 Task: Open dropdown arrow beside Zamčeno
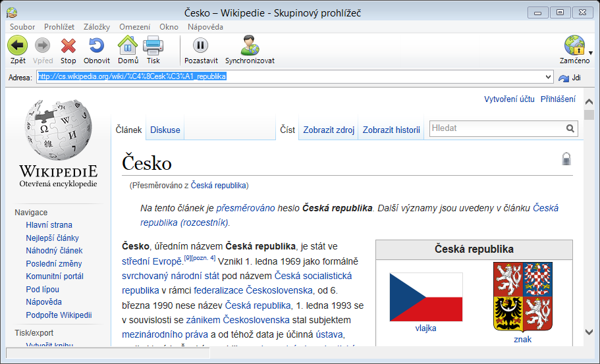pyautogui.click(x=590, y=53)
